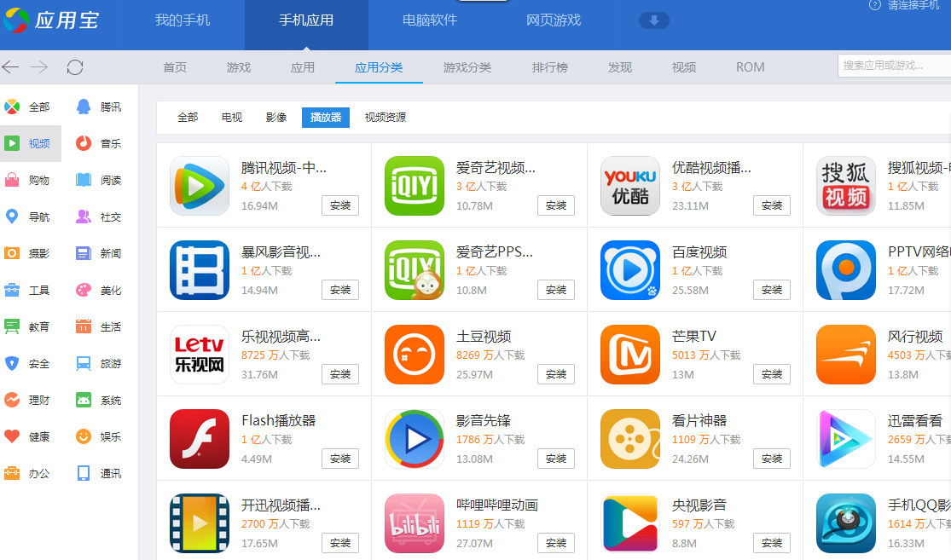
Task: Select the 音乐 category in sidebar
Action: pos(98,144)
